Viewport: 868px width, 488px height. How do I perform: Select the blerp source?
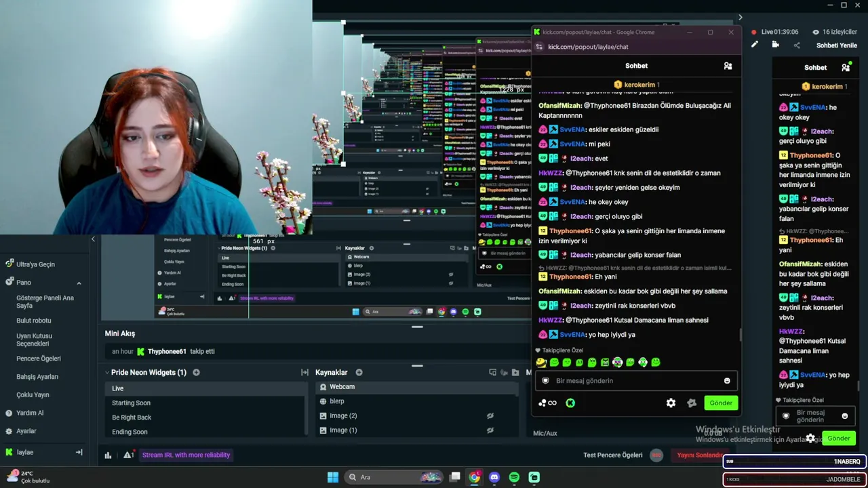416,401
